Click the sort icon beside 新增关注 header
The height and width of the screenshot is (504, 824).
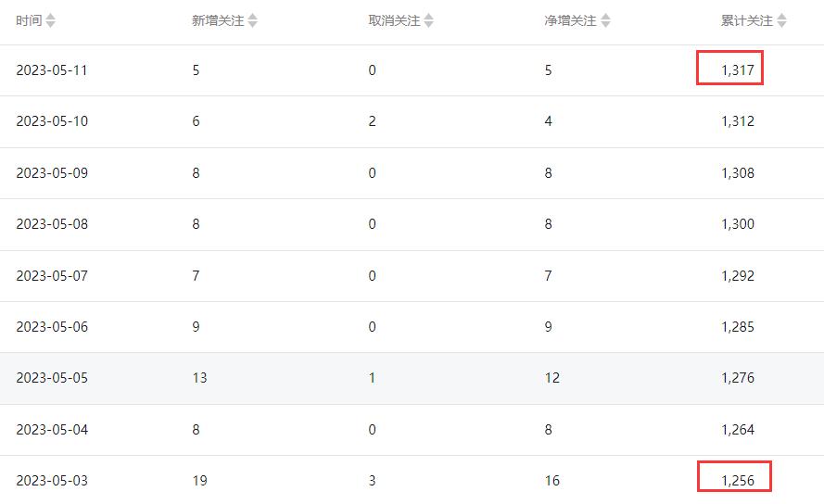pos(253,20)
